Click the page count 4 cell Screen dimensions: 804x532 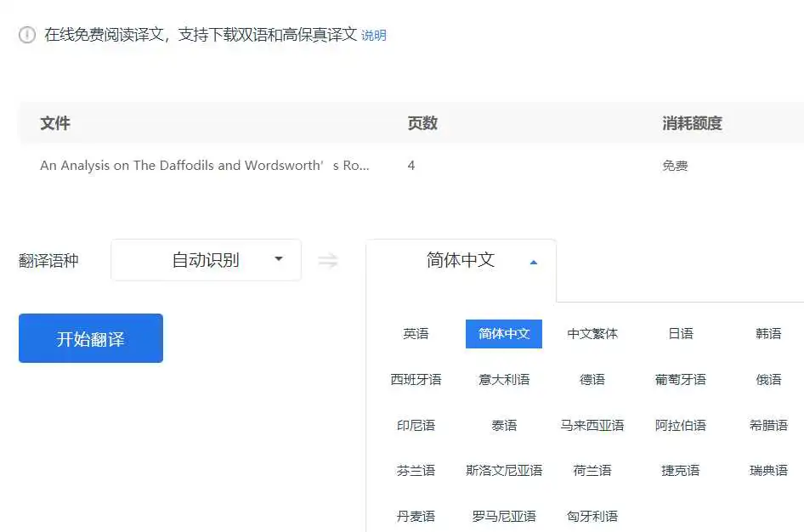411,166
